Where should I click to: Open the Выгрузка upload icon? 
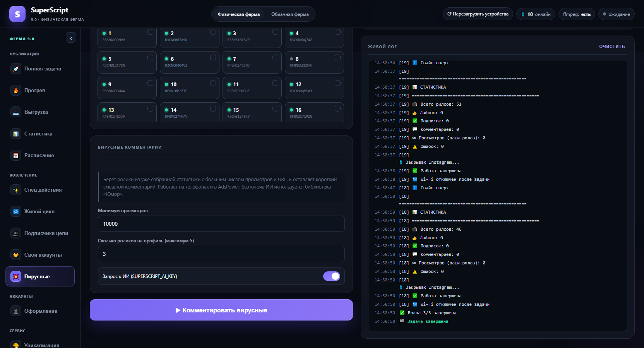tap(16, 112)
